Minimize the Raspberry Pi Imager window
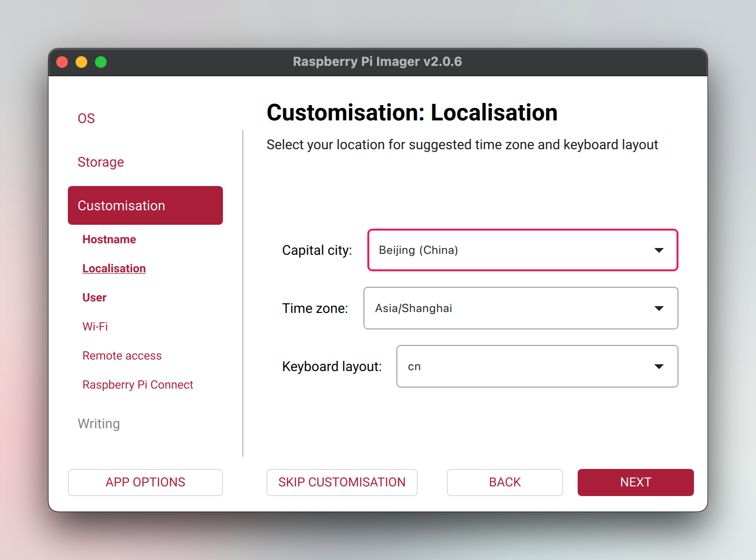Image resolution: width=756 pixels, height=560 pixels. coord(81,62)
